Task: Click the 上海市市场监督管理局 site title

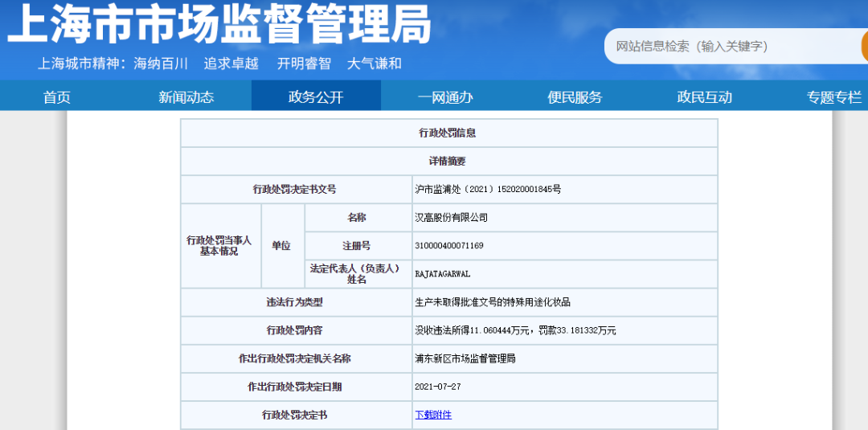Action: click(x=219, y=23)
